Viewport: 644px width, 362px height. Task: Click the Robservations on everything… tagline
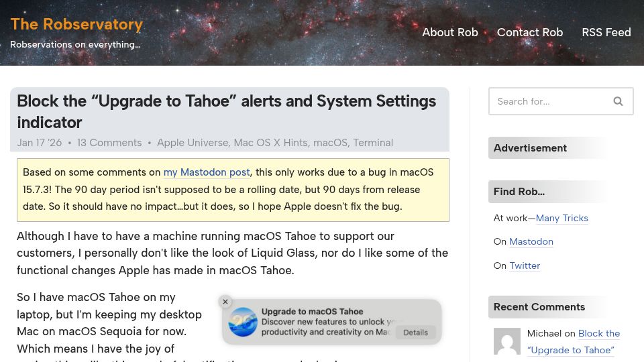pyautogui.click(x=75, y=44)
